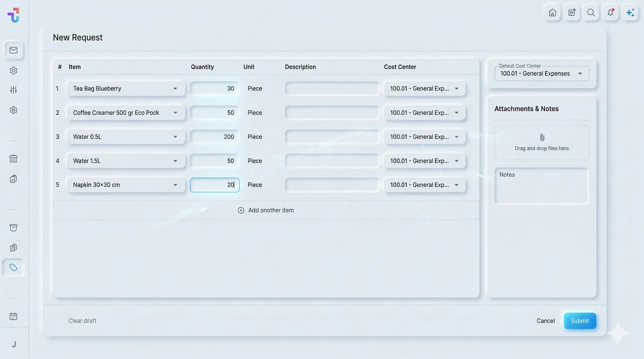The width and height of the screenshot is (644, 359).
Task: Click the sliders icon in sidebar
Action: [x=13, y=90]
